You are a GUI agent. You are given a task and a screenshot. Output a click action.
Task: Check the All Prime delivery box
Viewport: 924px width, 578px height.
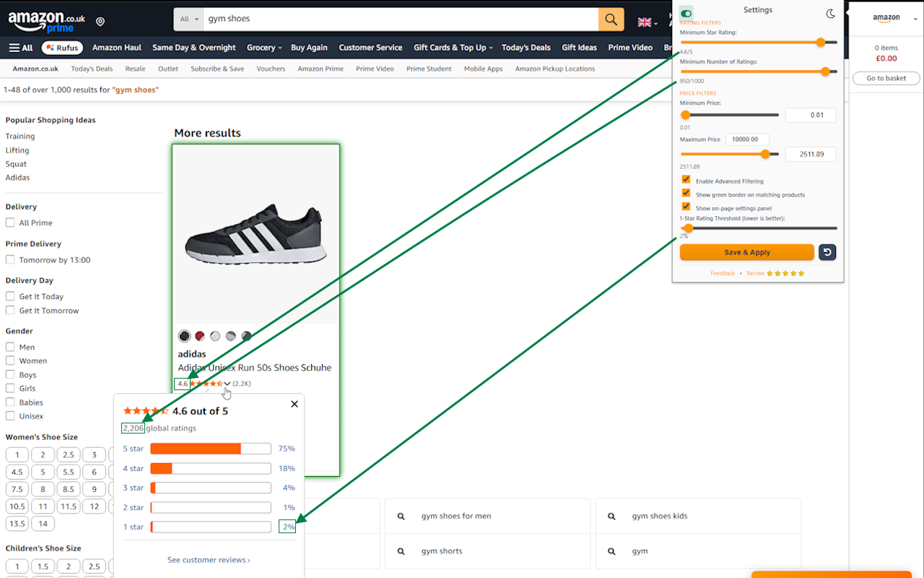coord(10,223)
